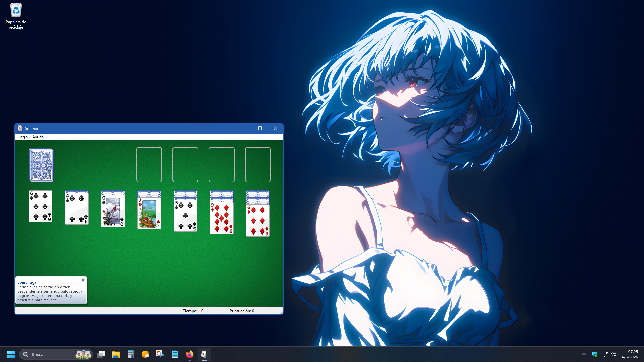644x362 pixels.
Task: Select the Queen of spades card
Action: [x=113, y=211]
